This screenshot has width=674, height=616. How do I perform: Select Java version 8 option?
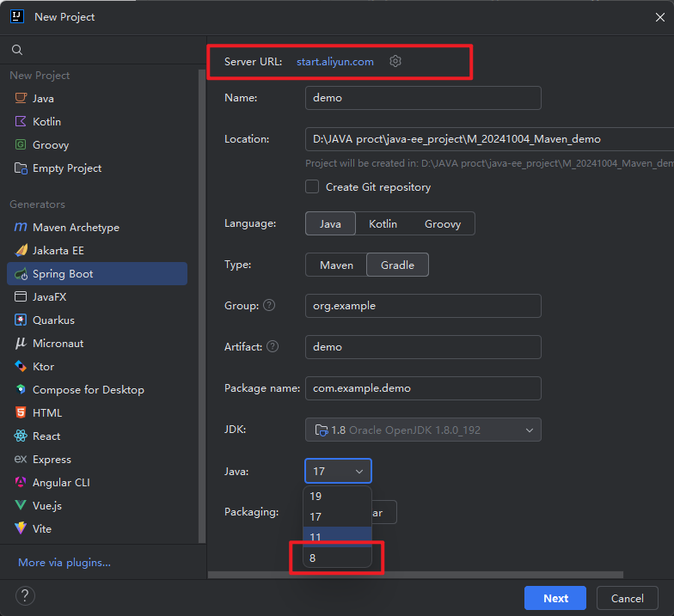[337, 558]
